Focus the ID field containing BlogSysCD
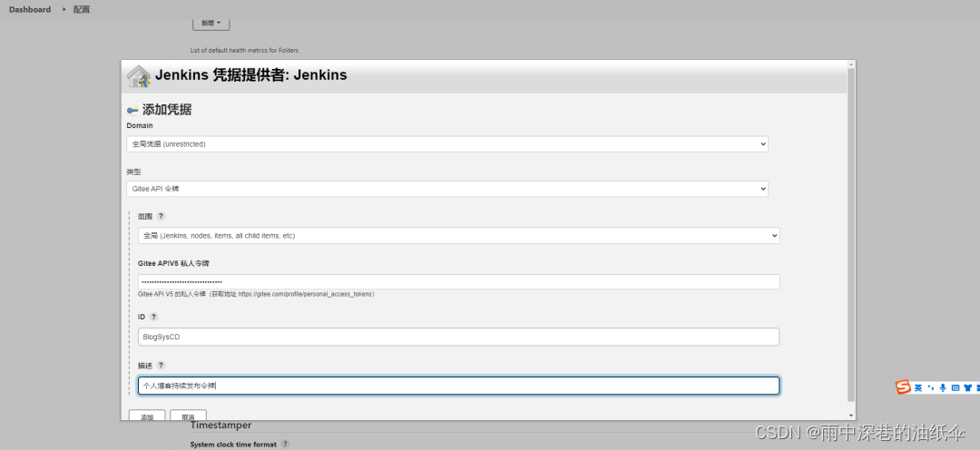The image size is (980, 450). coord(459,337)
